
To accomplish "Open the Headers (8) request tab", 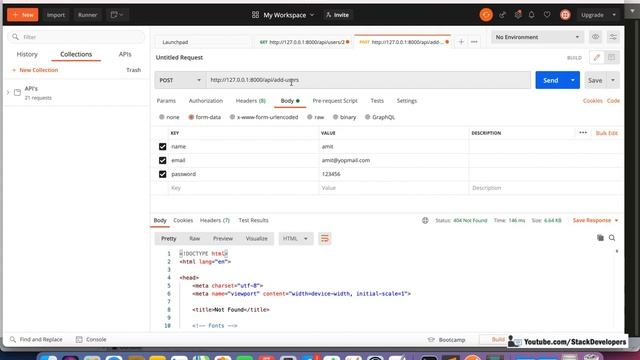I will tap(251, 101).
